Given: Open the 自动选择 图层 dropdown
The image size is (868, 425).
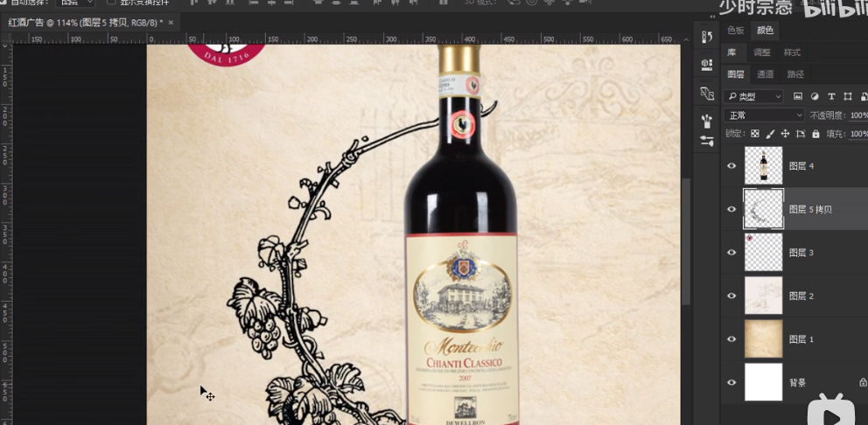Looking at the screenshot, I should coord(75,3).
